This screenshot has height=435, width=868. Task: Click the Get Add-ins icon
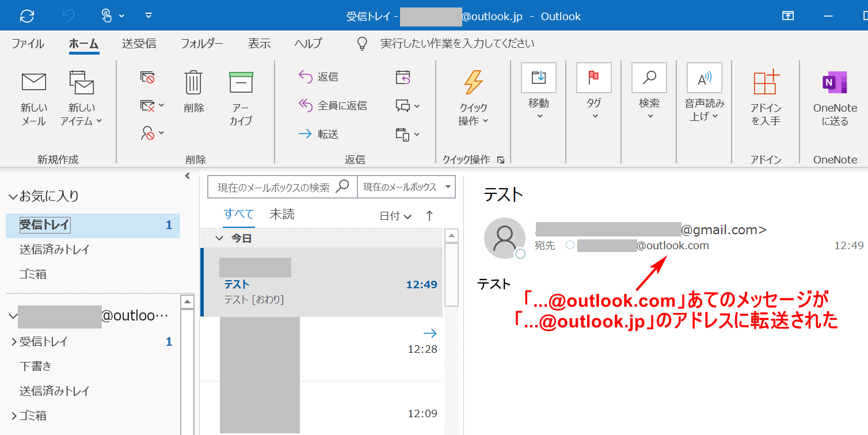point(766,82)
